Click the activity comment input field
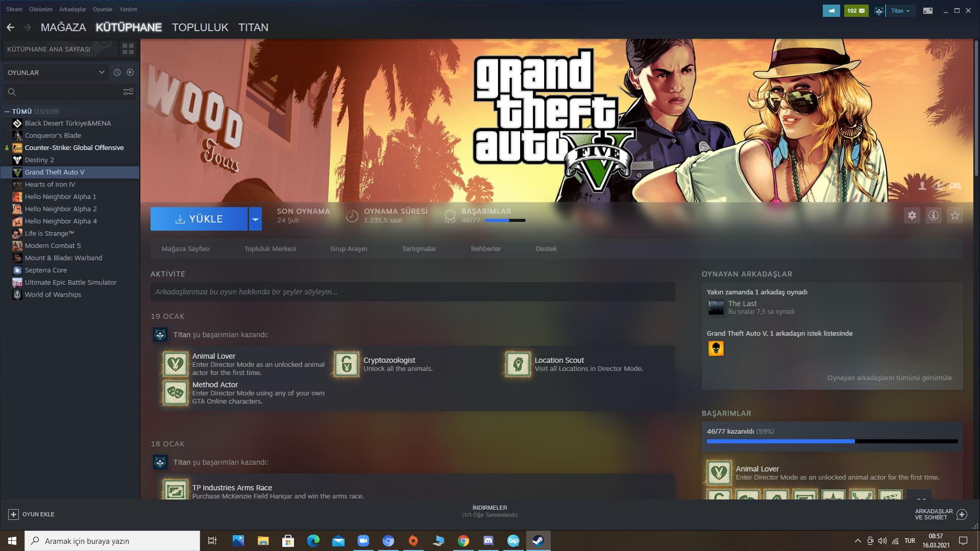 tap(412, 292)
